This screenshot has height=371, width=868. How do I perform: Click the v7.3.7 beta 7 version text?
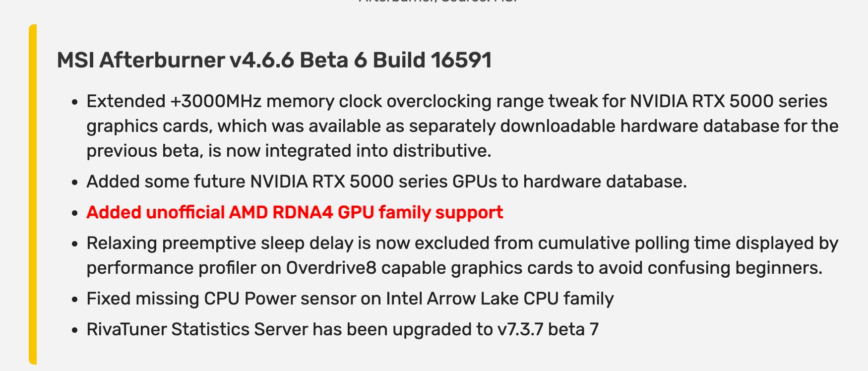click(548, 329)
